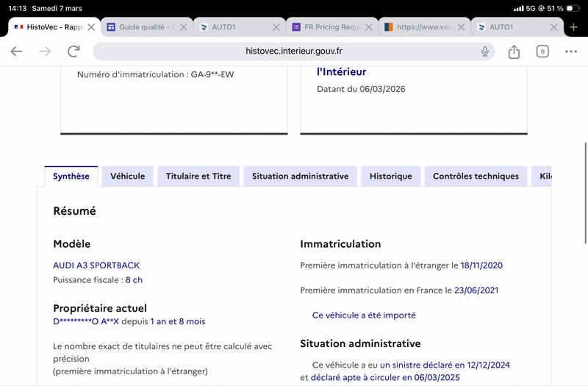Tap the forward navigation arrow

click(45, 51)
